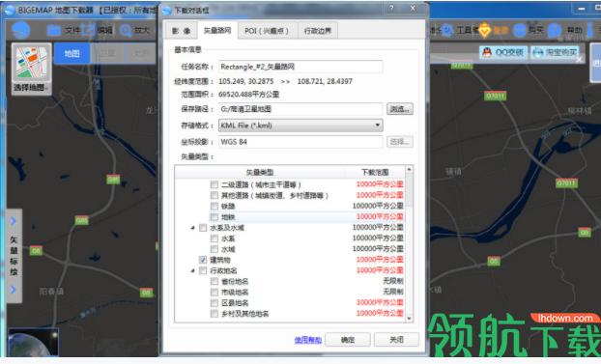601x364 pixels.
Task: Click the QQ交谈 penguin icon
Action: coord(487,52)
